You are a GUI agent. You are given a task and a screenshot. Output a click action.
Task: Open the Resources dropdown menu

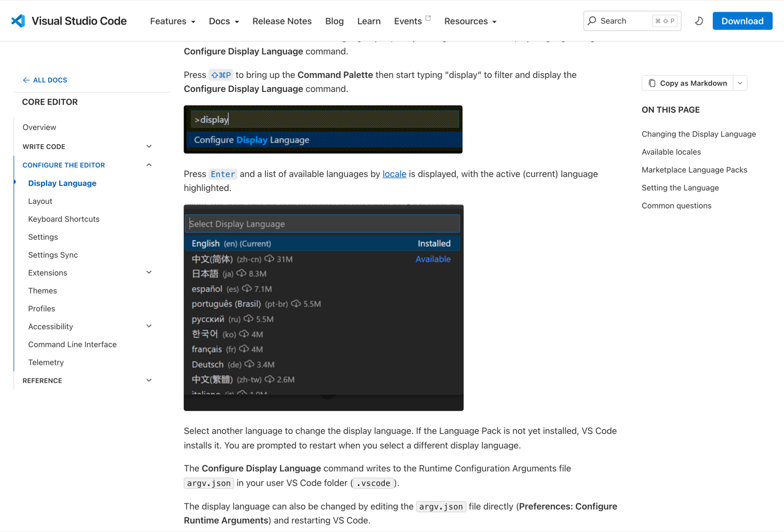pos(470,21)
